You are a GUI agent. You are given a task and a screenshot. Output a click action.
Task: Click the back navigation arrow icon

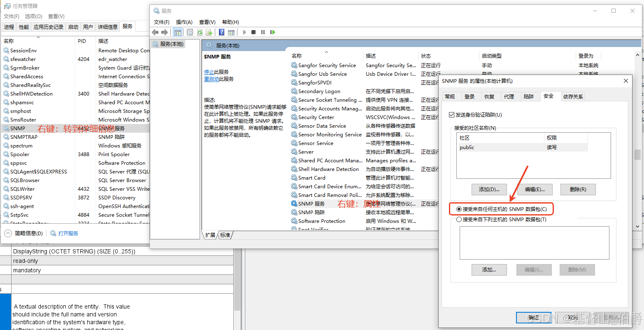pos(155,32)
